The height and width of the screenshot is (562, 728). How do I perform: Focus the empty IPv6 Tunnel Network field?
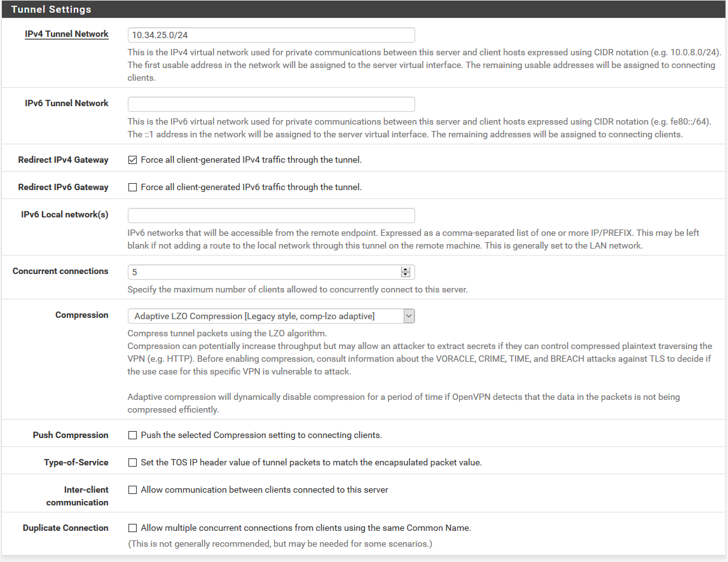pos(271,104)
